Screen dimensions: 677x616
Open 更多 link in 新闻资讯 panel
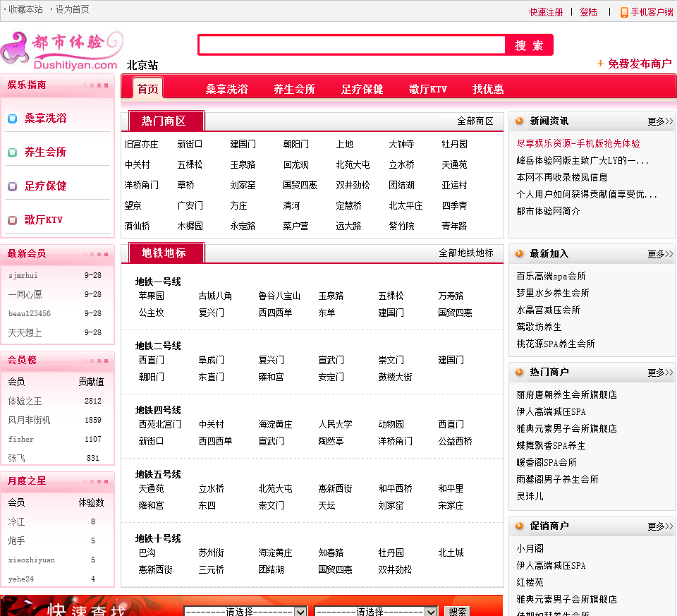point(660,121)
